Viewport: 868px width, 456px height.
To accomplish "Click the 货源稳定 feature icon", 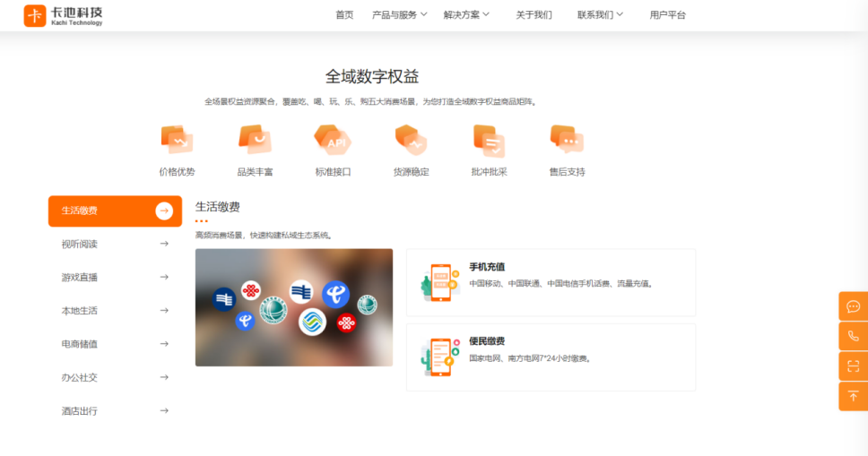I will click(411, 140).
